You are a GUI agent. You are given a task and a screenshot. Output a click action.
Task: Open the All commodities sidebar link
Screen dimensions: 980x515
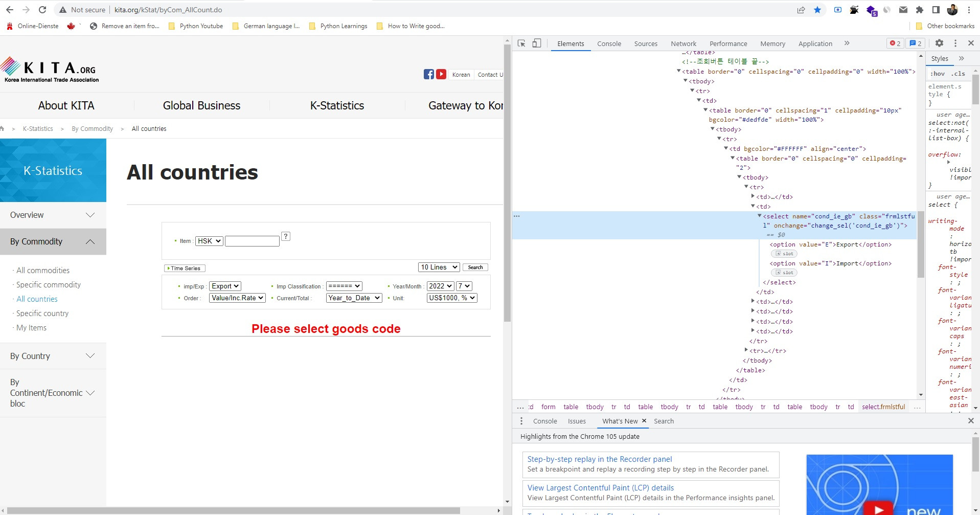(x=43, y=270)
